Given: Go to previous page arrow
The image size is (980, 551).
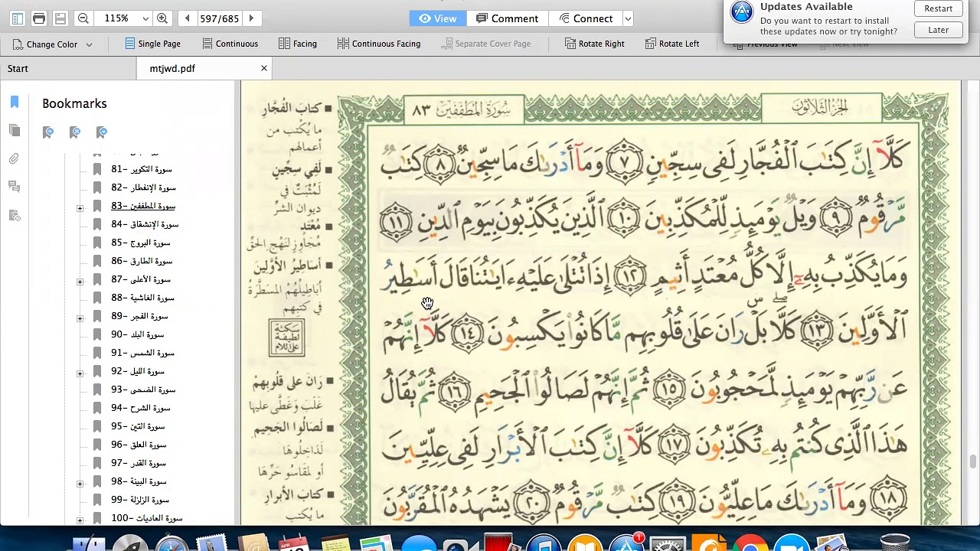Looking at the screenshot, I should (187, 18).
